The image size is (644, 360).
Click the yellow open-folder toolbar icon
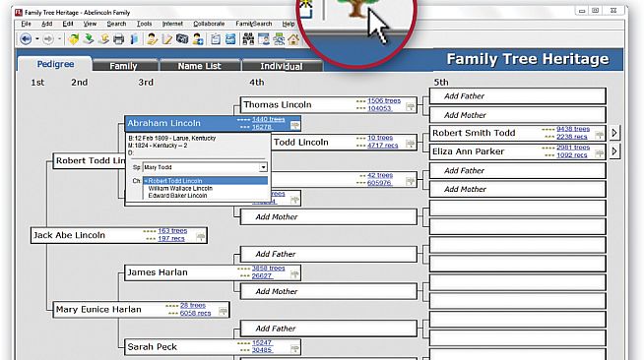[74, 39]
